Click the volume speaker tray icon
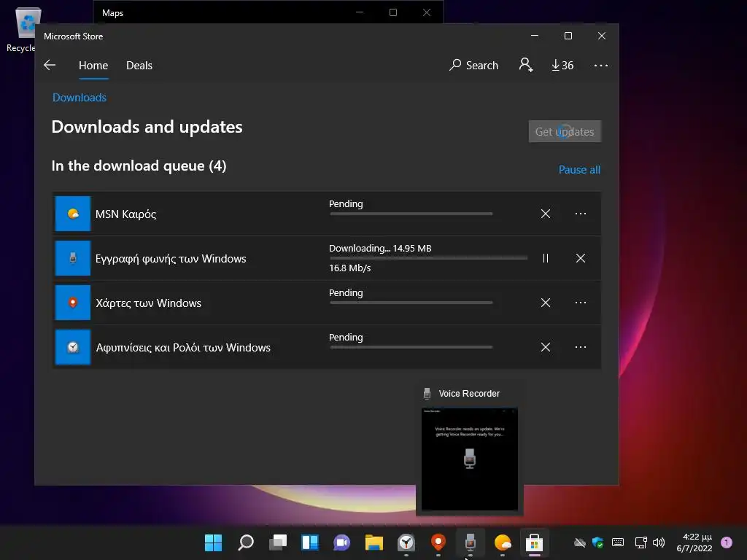This screenshot has width=747, height=560. [x=659, y=542]
